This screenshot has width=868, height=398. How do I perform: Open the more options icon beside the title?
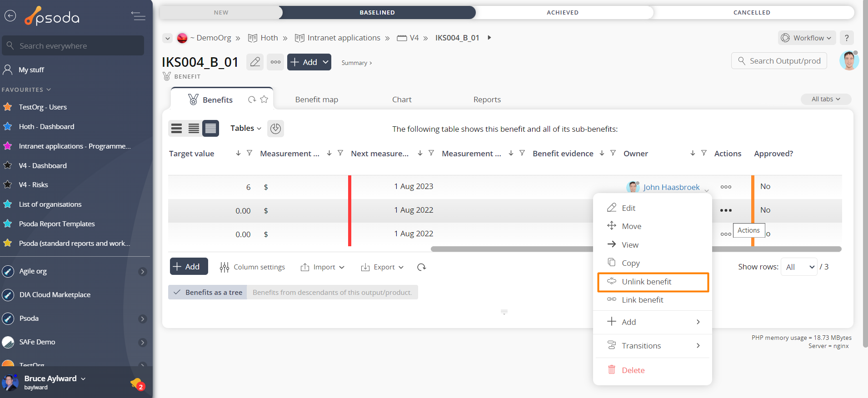tap(275, 62)
